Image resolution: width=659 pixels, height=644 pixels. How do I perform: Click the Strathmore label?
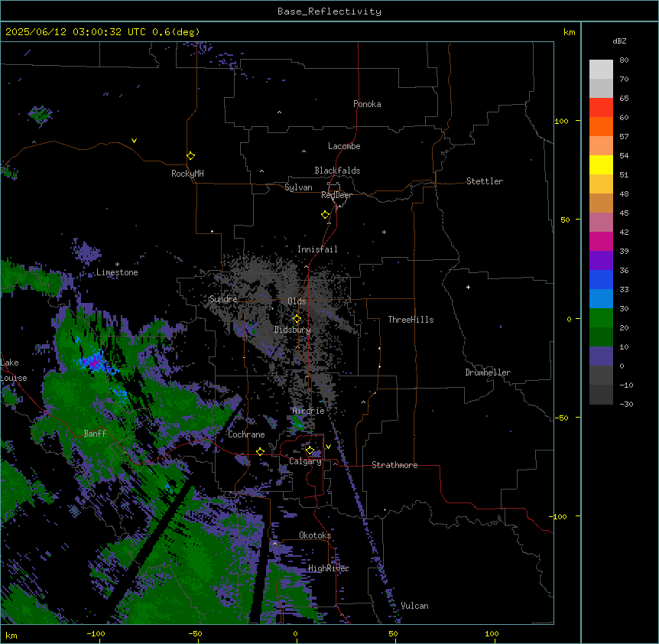point(394,465)
